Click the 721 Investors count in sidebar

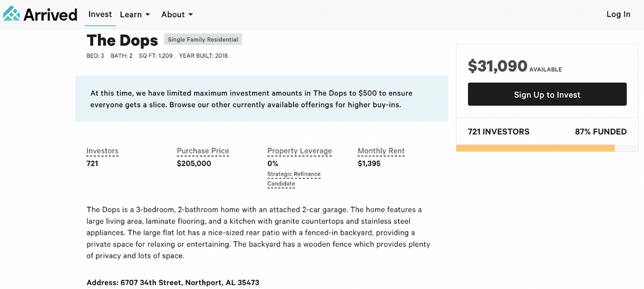[499, 132]
